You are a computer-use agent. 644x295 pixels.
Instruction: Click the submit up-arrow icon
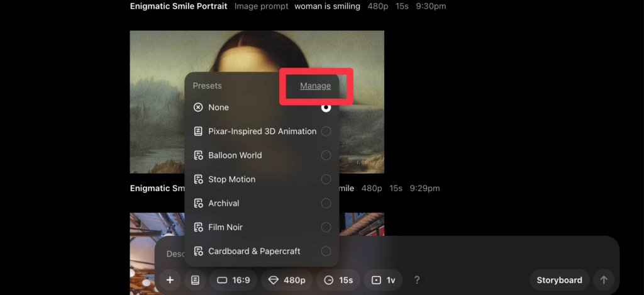[x=604, y=280]
